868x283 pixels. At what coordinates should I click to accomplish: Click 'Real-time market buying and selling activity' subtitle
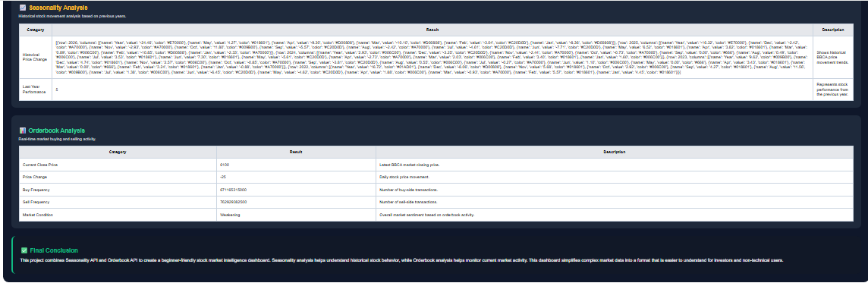57,138
